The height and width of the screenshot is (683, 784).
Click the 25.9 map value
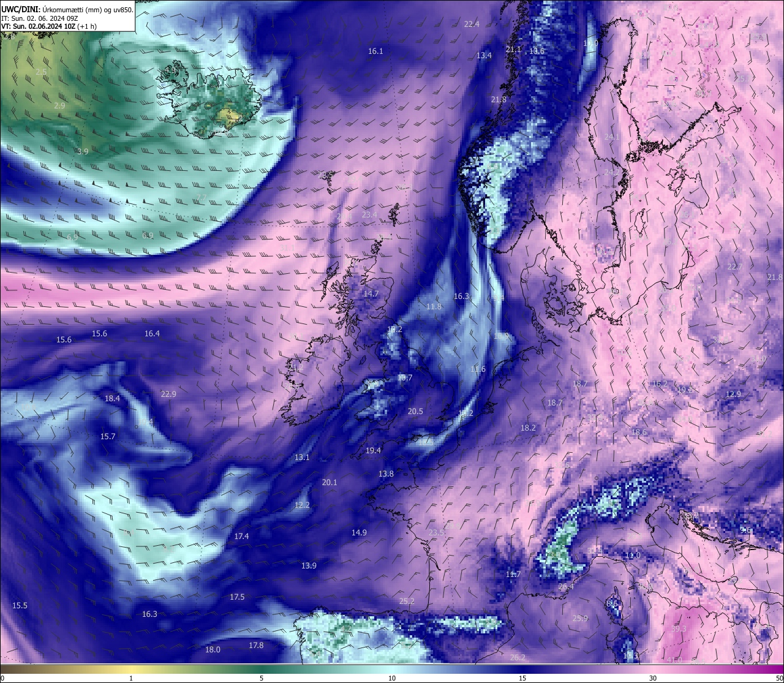pos(580,618)
